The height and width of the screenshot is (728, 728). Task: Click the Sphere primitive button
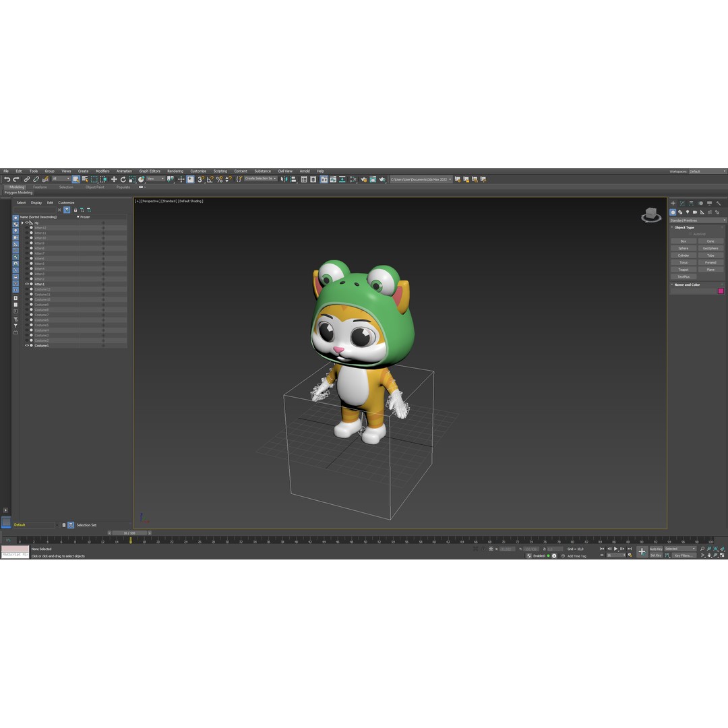point(684,248)
